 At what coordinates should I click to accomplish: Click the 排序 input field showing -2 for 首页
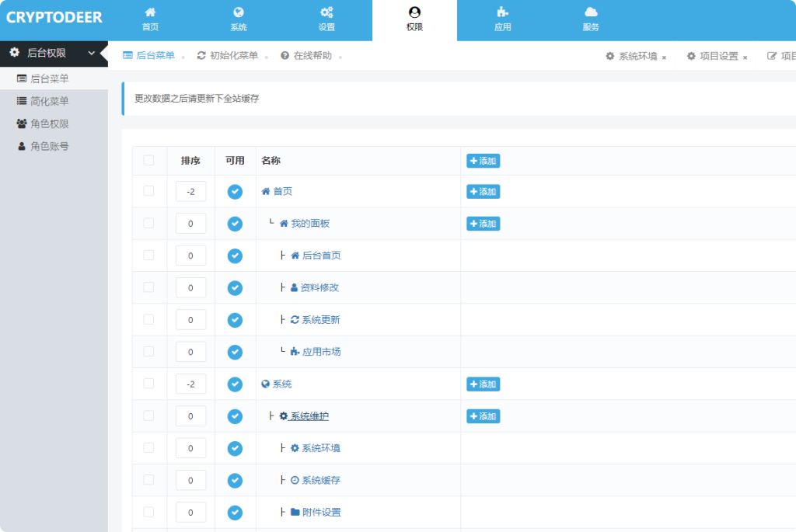(191, 191)
